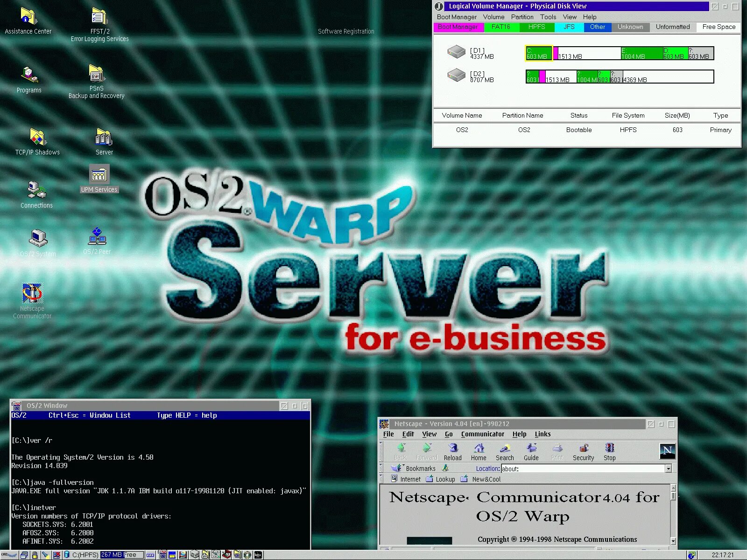Open the window list icon on WarpCenter
Screen dimensions: 747x560
(24, 555)
